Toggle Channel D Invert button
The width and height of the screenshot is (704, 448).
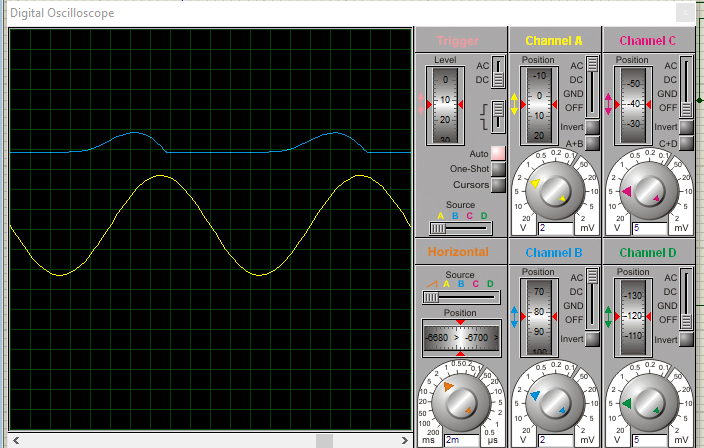[x=686, y=339]
